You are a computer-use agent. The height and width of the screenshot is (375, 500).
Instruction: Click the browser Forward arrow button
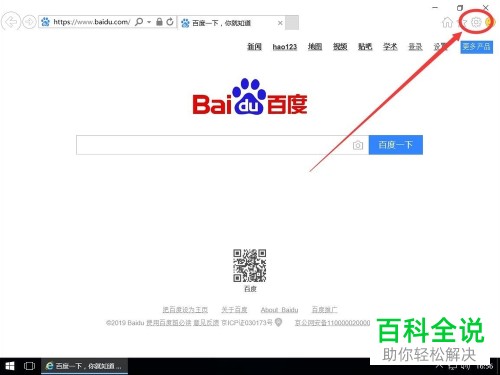(x=29, y=22)
